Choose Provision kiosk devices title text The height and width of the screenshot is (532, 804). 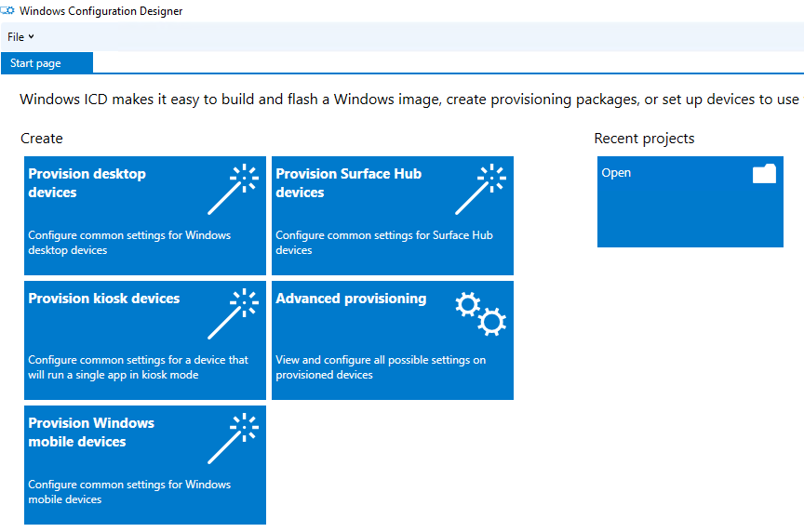click(104, 299)
